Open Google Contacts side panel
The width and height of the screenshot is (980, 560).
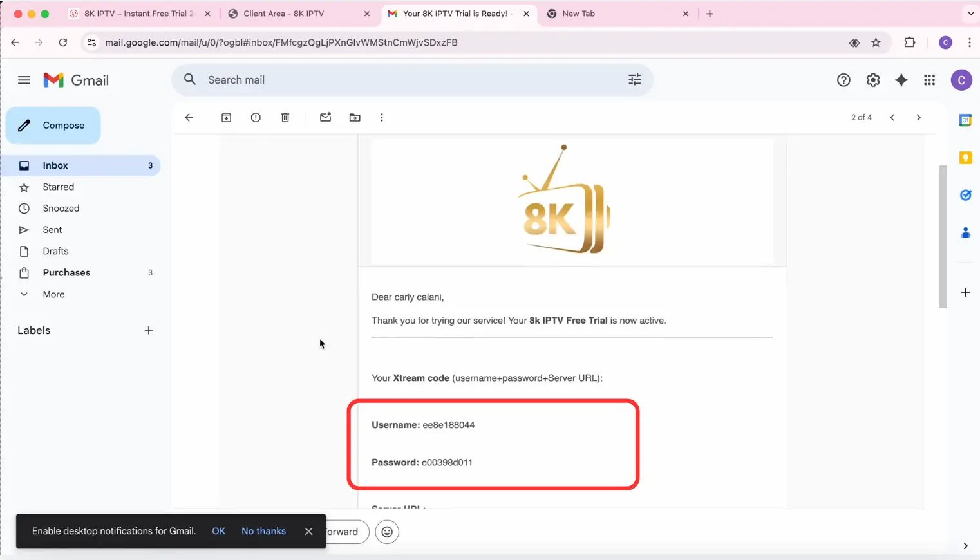(x=965, y=232)
